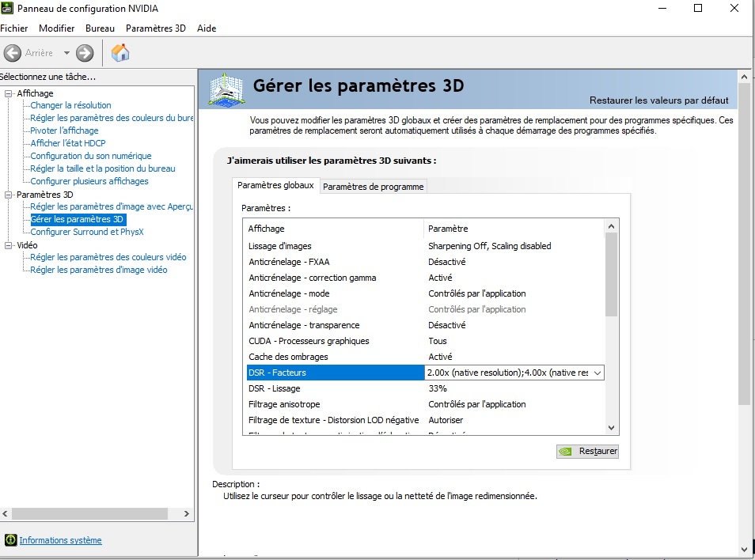755x560 pixels.
Task: Click Sharpening Off, Scaling disabled value
Action: click(x=490, y=246)
